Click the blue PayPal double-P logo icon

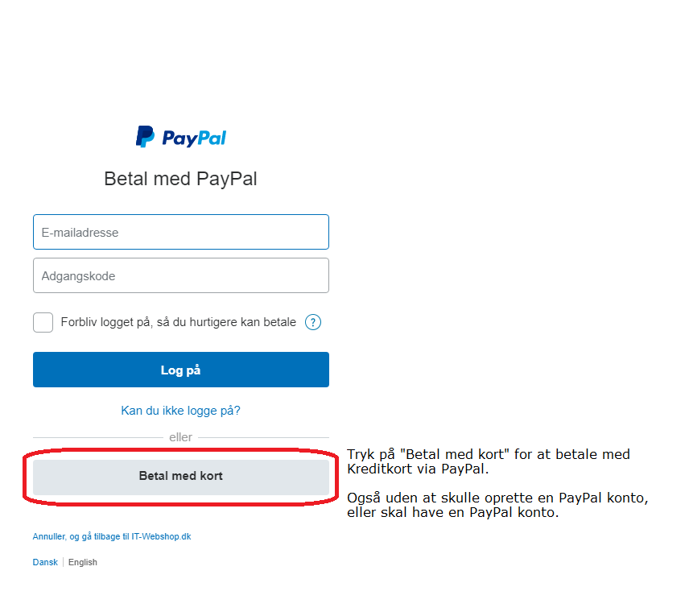coord(145,137)
